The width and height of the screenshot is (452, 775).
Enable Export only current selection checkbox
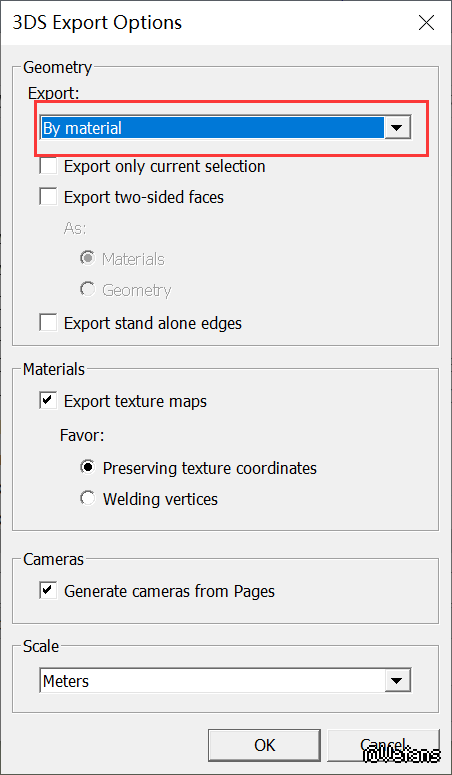[x=48, y=166]
